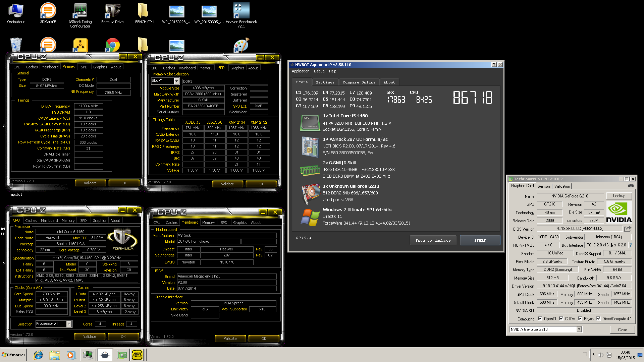Image resolution: width=644 pixels, height=362 pixels.
Task: Click the NVIDIA logo in GPU-Z
Action: (619, 212)
